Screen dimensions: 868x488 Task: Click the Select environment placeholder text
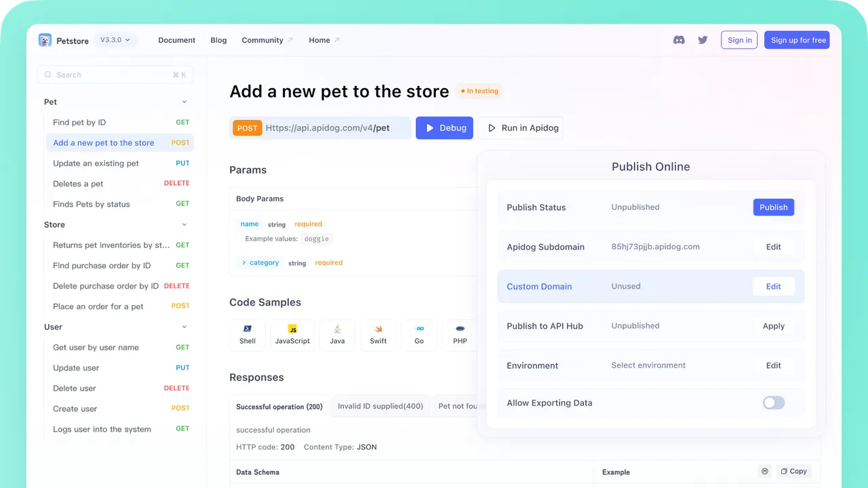[648, 365]
